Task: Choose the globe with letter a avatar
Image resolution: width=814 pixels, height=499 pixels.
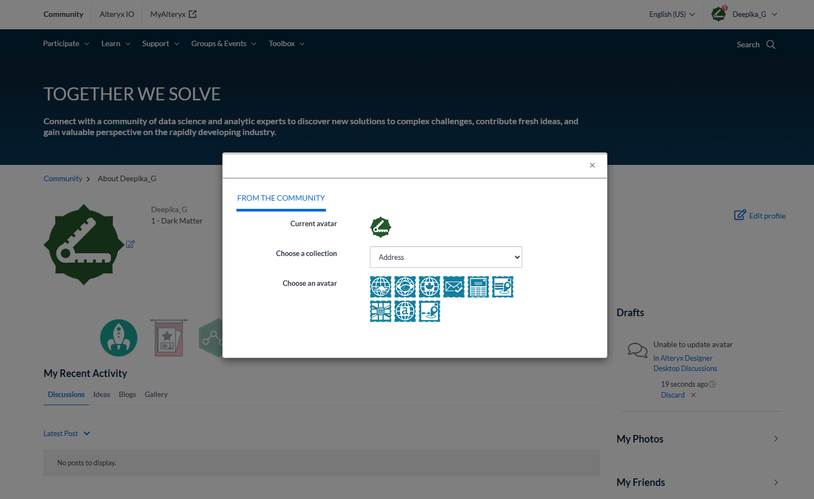Action: point(405,311)
